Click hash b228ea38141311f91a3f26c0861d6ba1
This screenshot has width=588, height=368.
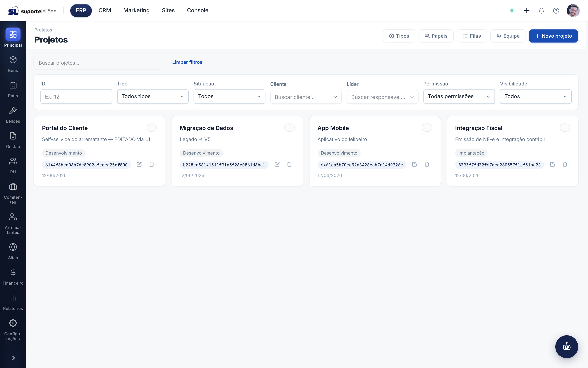[224, 165]
